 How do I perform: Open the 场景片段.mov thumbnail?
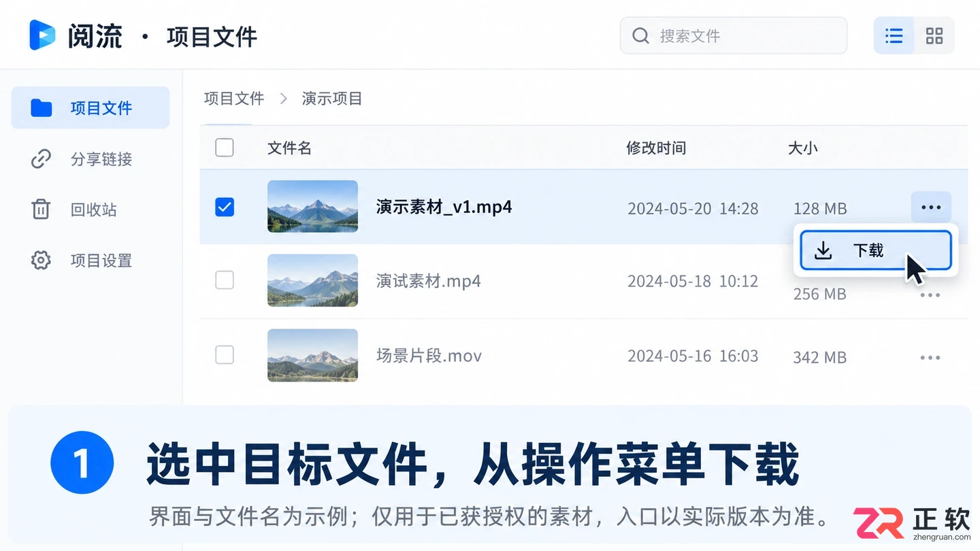(312, 355)
